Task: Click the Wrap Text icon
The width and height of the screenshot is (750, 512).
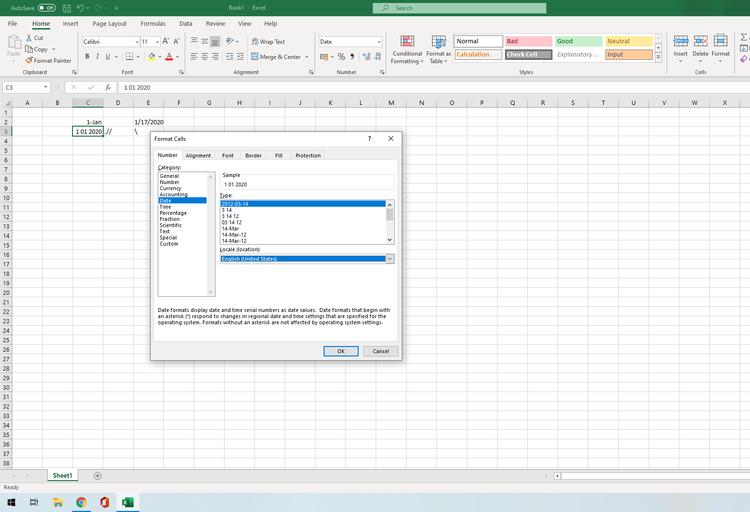Action: coord(253,42)
